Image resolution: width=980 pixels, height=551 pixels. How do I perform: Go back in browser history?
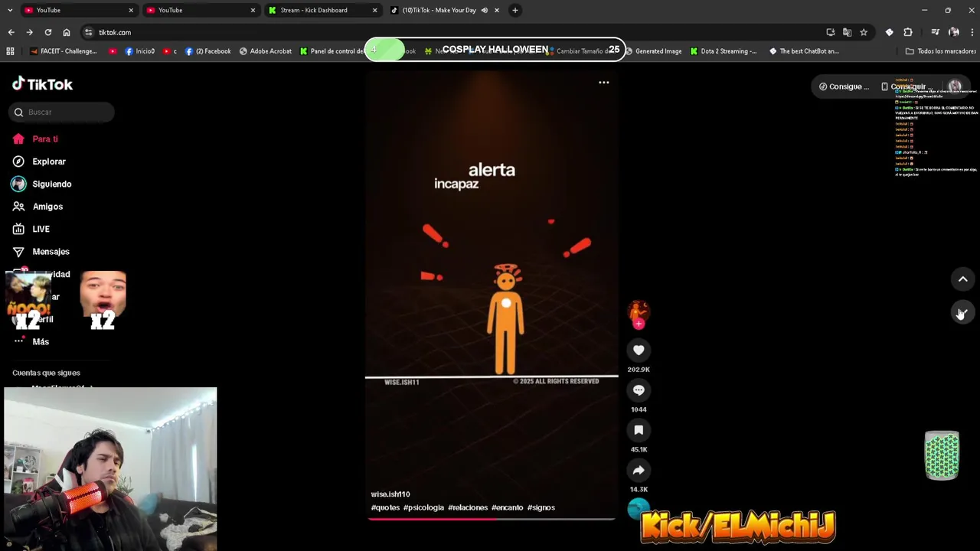11,32
